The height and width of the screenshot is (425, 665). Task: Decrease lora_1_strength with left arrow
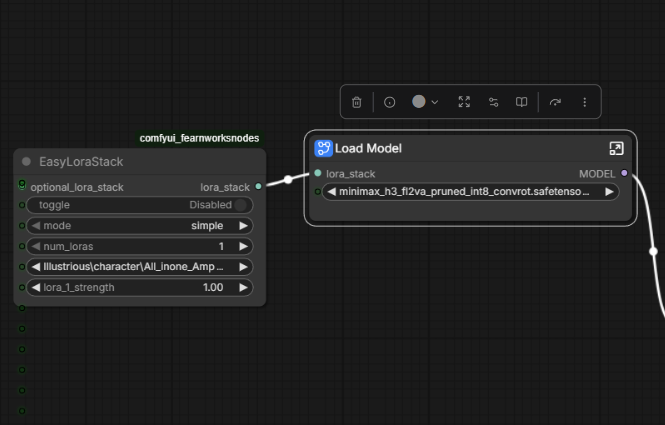click(36, 288)
